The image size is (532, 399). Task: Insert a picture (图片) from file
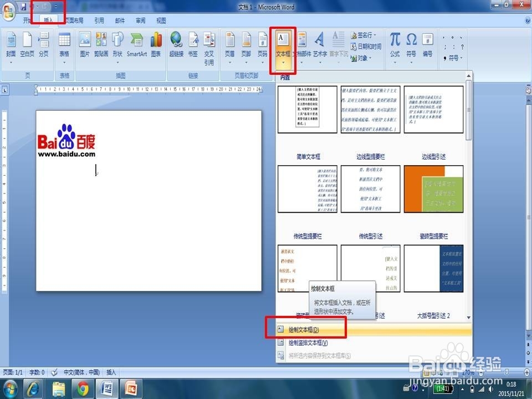85,44
